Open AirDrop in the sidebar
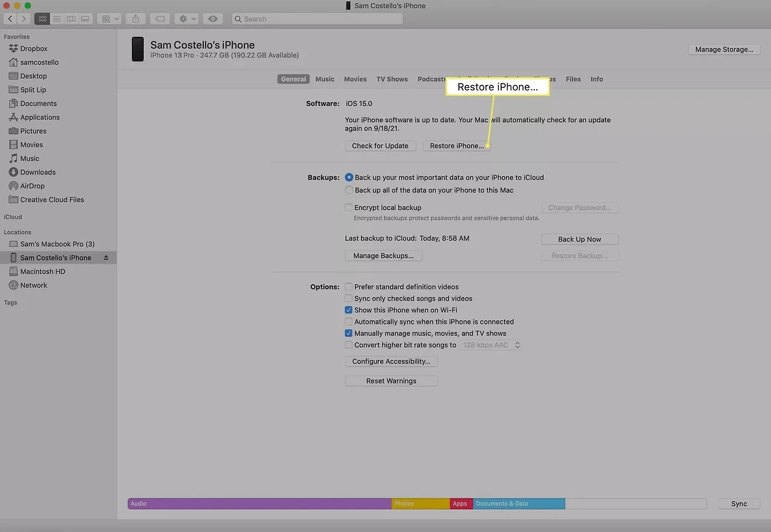 [x=32, y=186]
